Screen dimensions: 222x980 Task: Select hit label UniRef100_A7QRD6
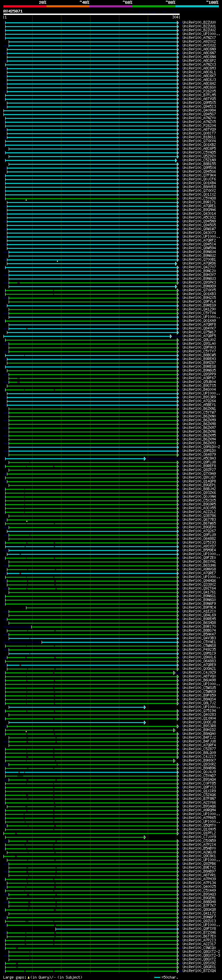point(199,263)
